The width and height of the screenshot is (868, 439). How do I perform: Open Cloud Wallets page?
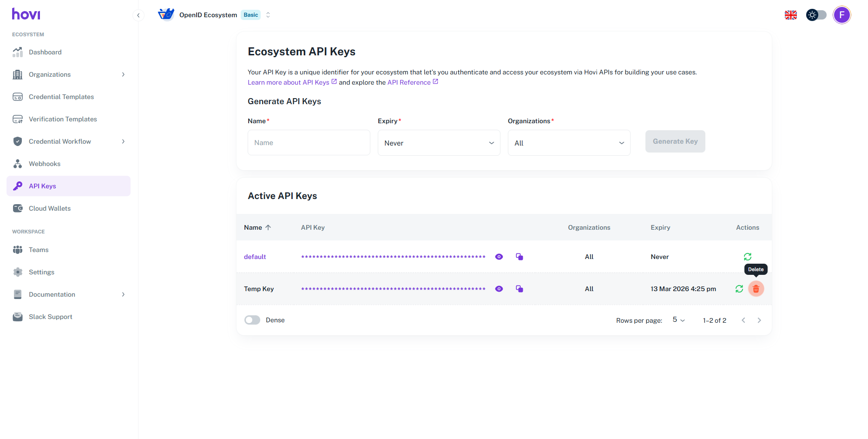tap(50, 208)
